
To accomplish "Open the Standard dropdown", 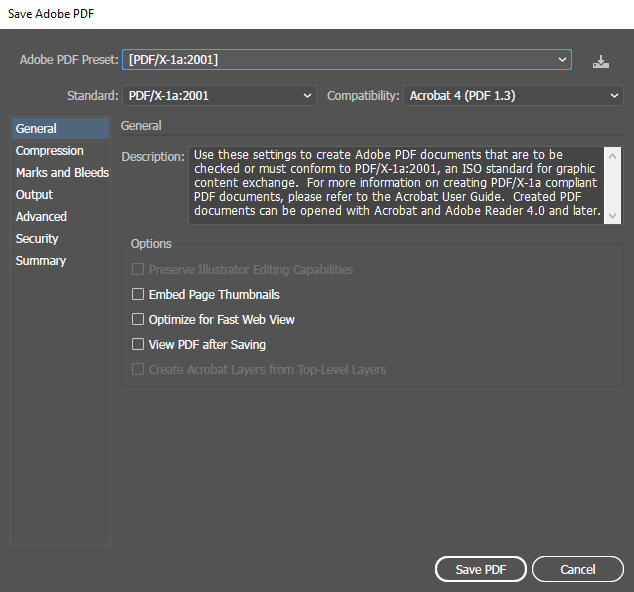I will (219, 95).
